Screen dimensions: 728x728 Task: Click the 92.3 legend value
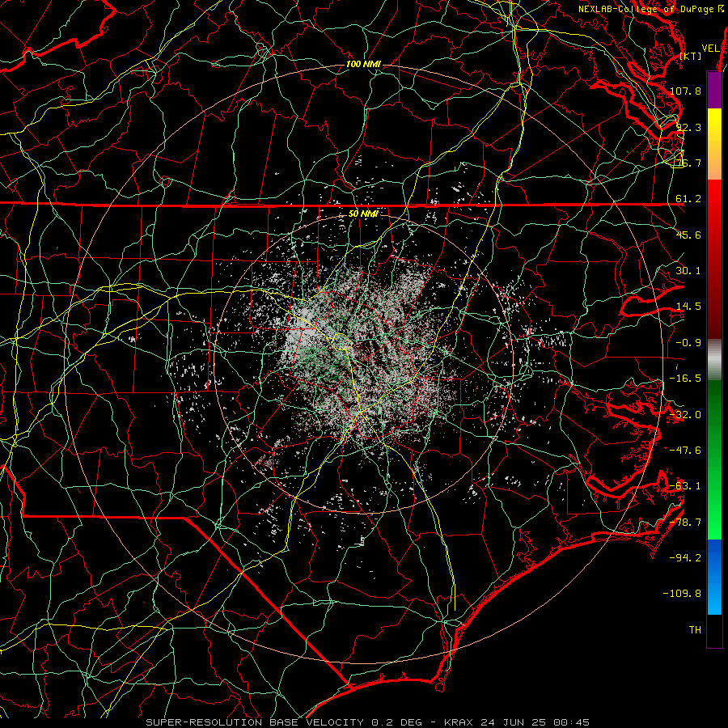[x=688, y=127]
